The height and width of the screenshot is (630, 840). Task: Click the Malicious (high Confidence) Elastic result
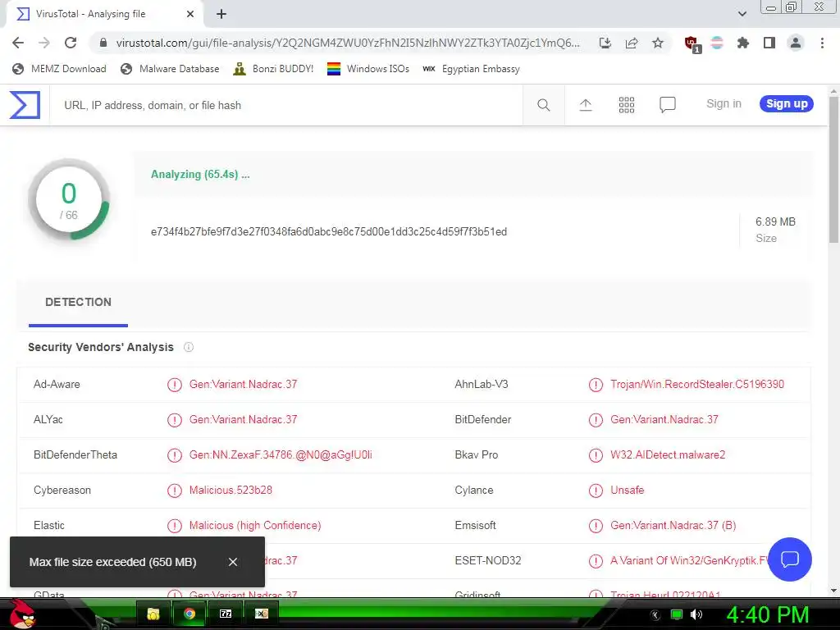tap(255, 526)
